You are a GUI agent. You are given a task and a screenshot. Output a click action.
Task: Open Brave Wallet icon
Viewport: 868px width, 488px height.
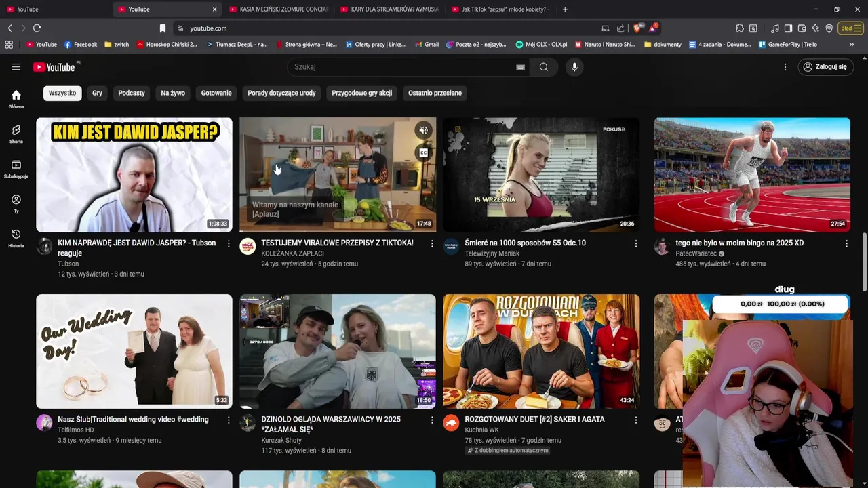tap(802, 28)
